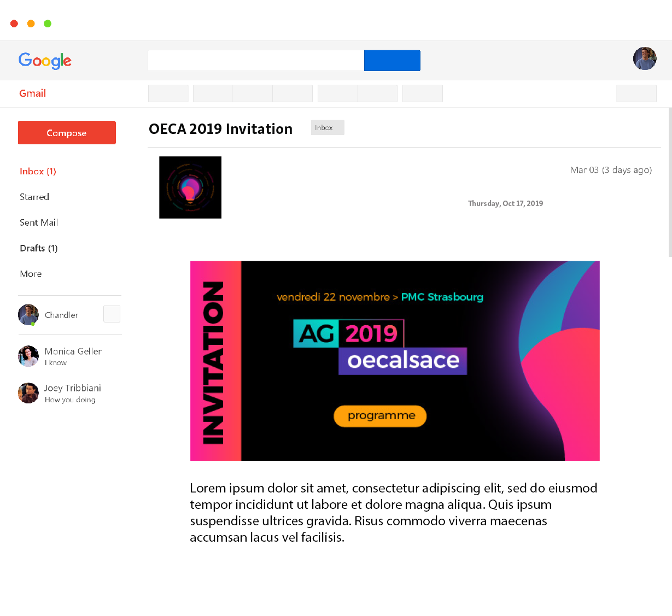Click the square button beside Chandler
Image resolution: width=672 pixels, height=616 pixels.
112,314
